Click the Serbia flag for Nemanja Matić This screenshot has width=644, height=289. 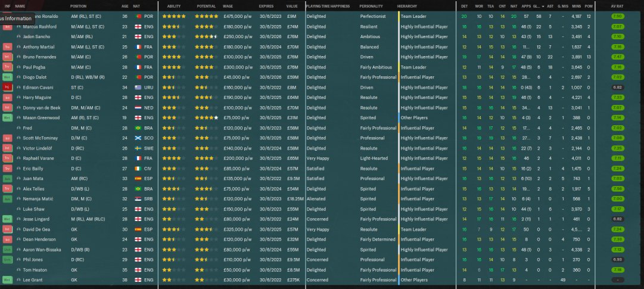click(138, 199)
